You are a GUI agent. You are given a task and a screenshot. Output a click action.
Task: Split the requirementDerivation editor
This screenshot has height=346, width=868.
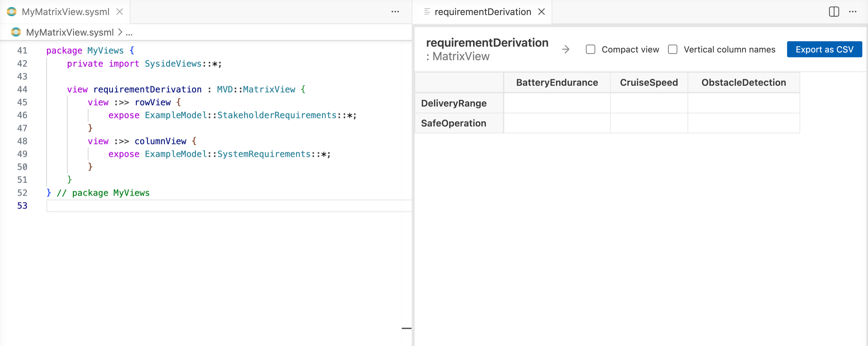tap(834, 12)
